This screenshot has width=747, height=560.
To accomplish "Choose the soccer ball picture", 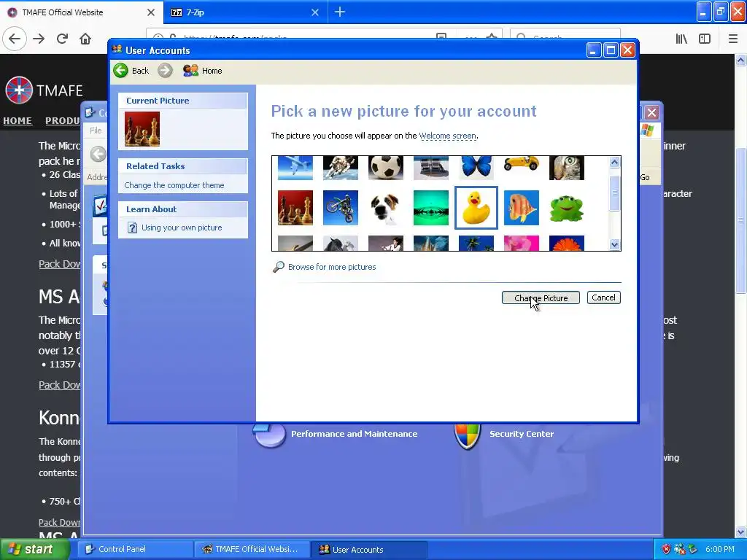I will click(x=386, y=168).
